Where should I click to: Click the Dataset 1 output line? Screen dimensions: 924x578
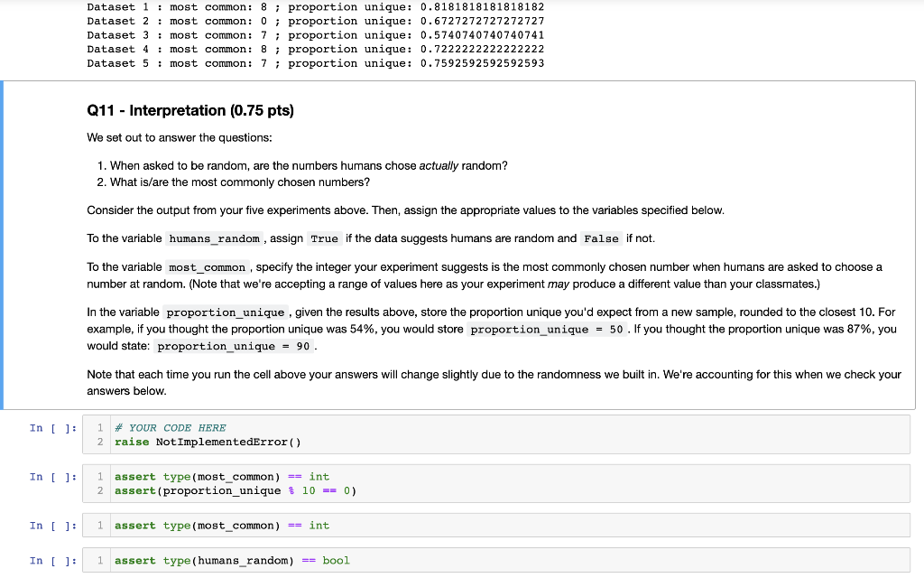314,7
